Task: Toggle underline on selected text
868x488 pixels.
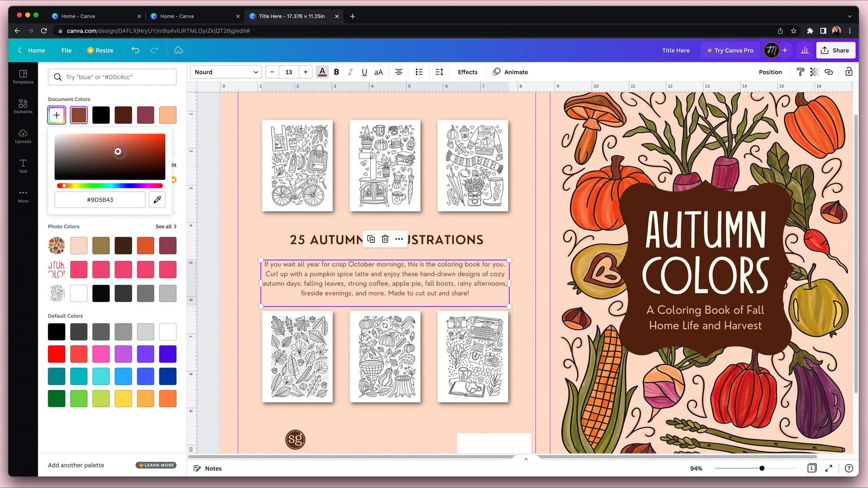Action: pos(364,72)
